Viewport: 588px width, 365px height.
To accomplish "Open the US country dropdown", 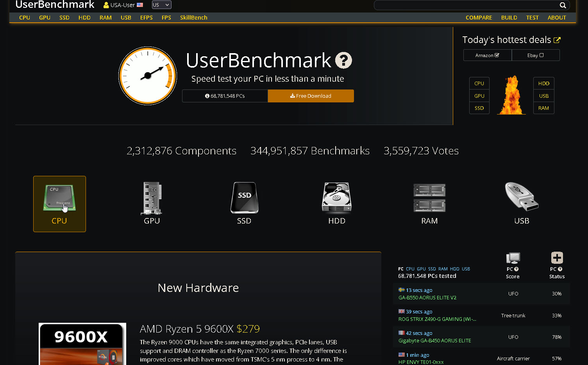I will pyautogui.click(x=161, y=5).
